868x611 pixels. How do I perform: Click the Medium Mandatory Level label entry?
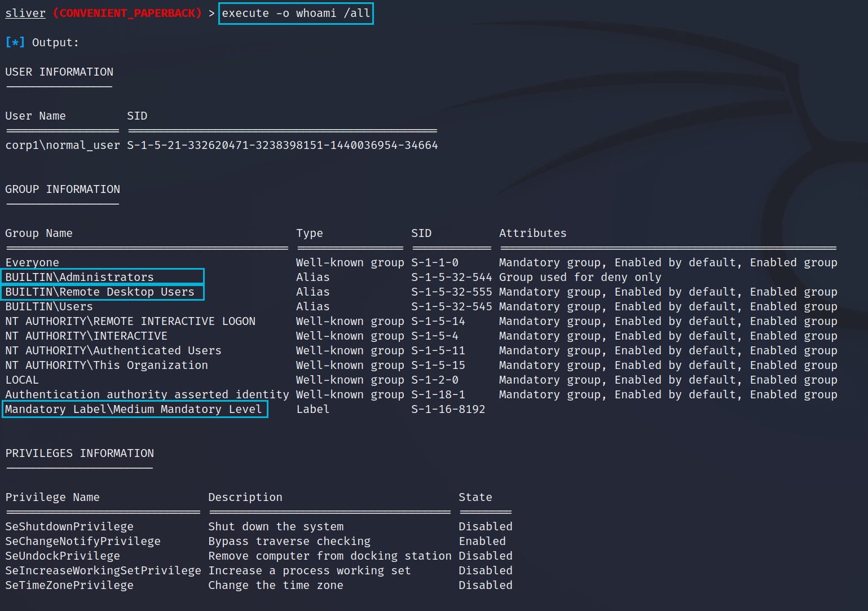(x=134, y=409)
